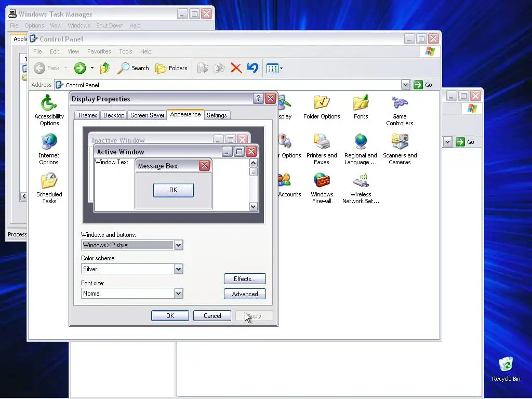The height and width of the screenshot is (399, 532).
Task: Open the Folder Options icon
Action: point(322,107)
